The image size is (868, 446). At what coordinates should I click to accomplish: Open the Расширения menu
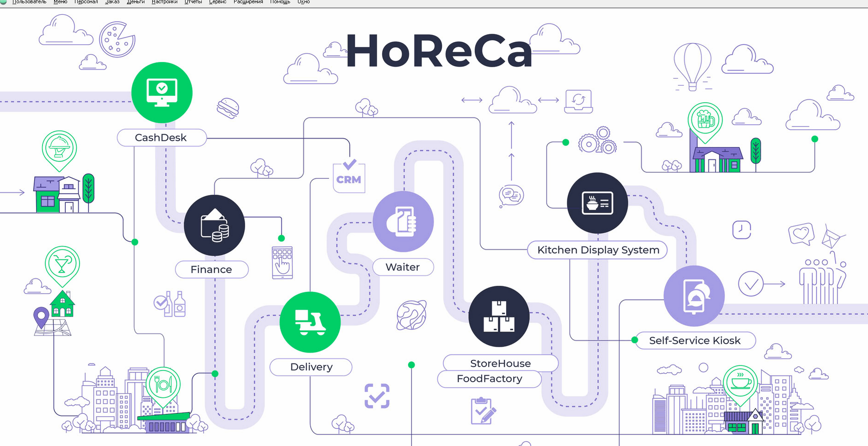248,2
